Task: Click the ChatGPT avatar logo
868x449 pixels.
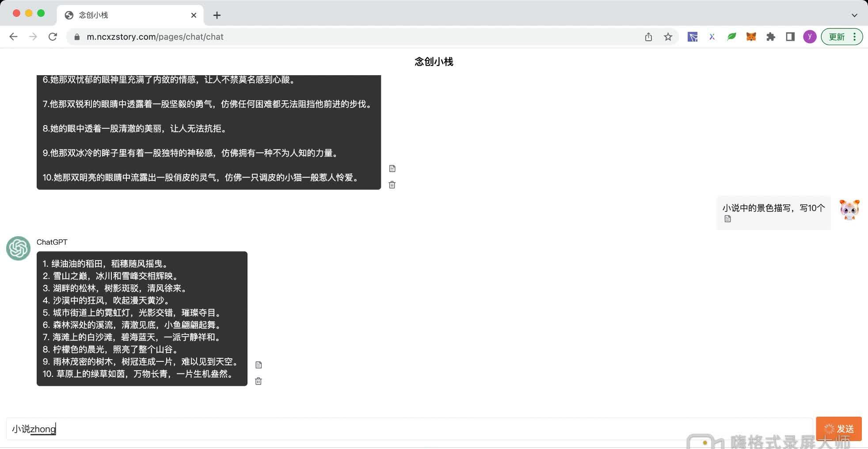Action: coord(18,249)
